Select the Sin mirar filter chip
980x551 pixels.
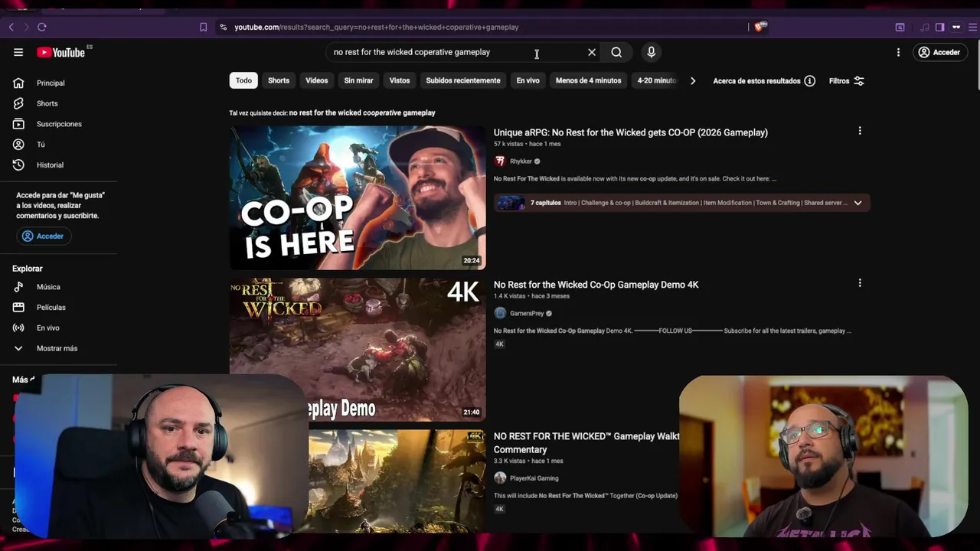(x=358, y=80)
